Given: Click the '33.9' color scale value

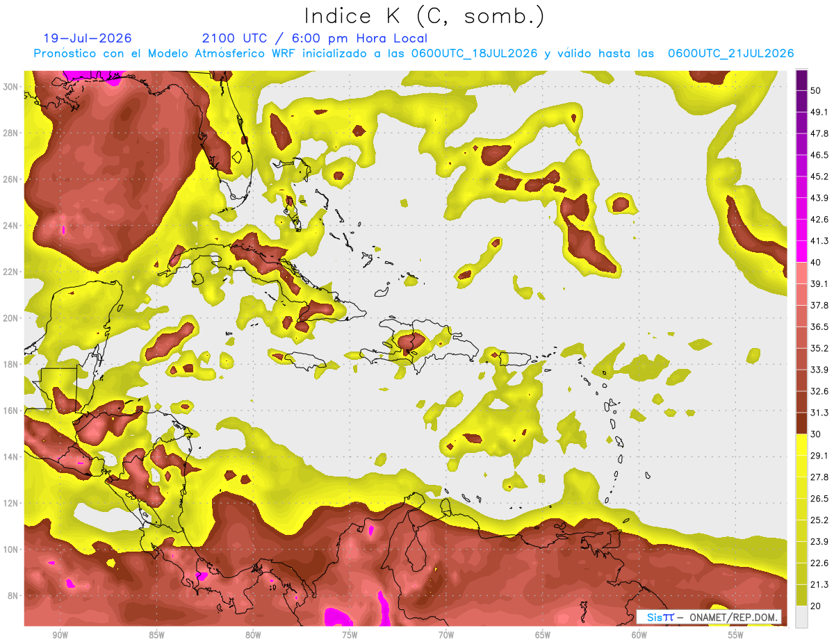Looking at the screenshot, I should pyautogui.click(x=819, y=370).
